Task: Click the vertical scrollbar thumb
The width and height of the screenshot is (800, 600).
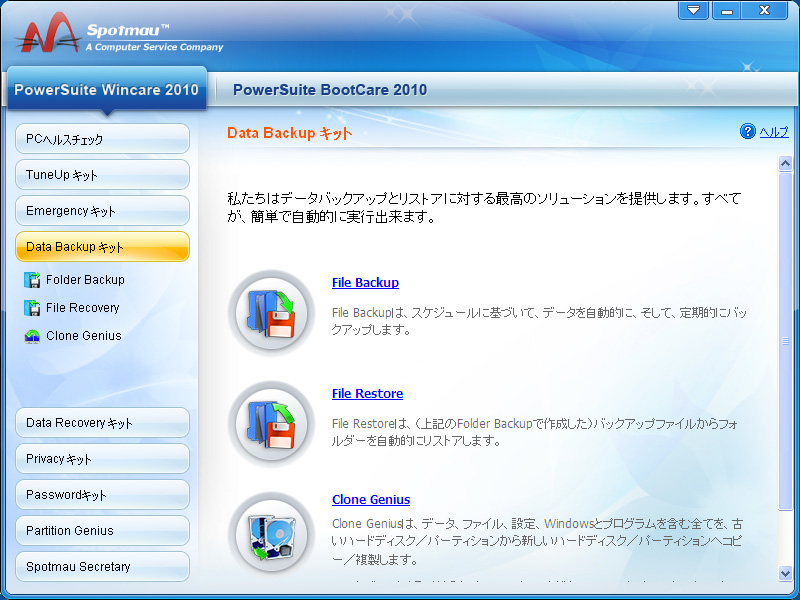Action: pyautogui.click(x=785, y=340)
